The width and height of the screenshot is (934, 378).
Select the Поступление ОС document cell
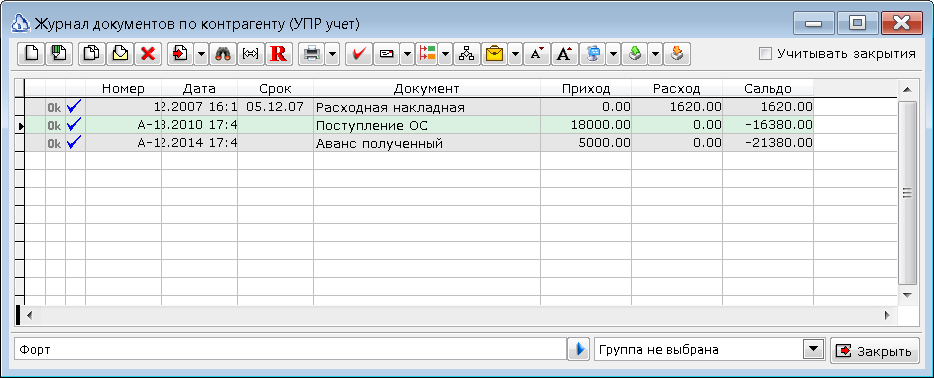[426, 125]
